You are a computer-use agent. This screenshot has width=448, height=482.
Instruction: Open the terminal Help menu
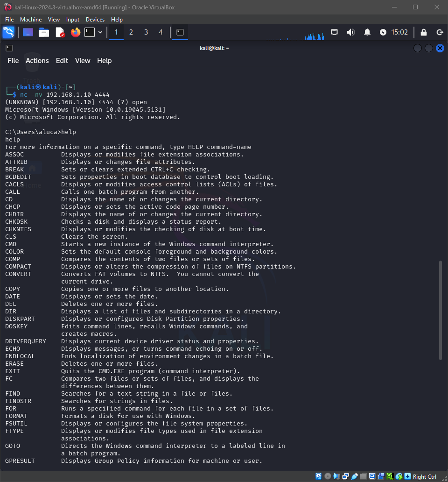105,61
